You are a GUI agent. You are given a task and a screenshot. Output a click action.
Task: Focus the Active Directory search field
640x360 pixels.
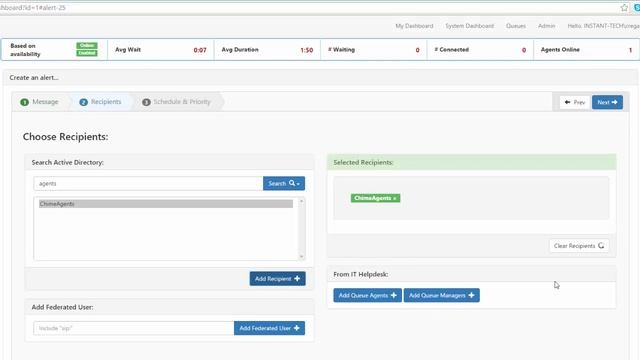click(x=148, y=184)
